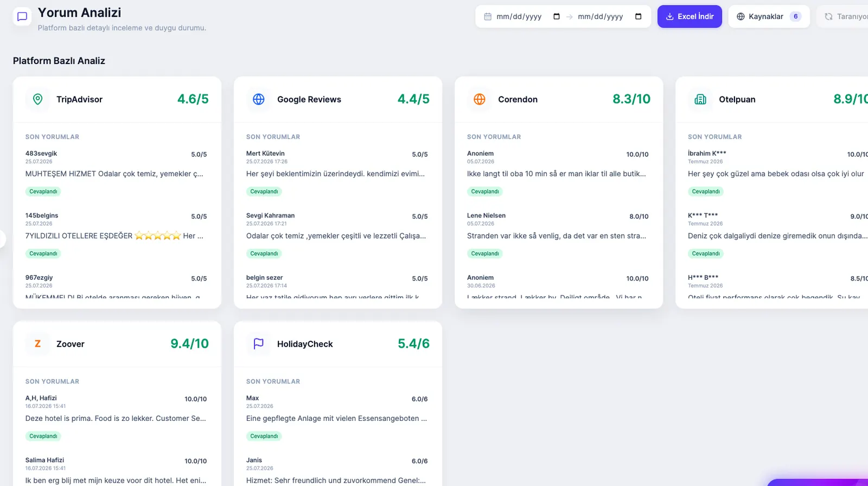Click the HolidayCheck 5.4/6 score
This screenshot has width=868, height=486.
coord(413,344)
